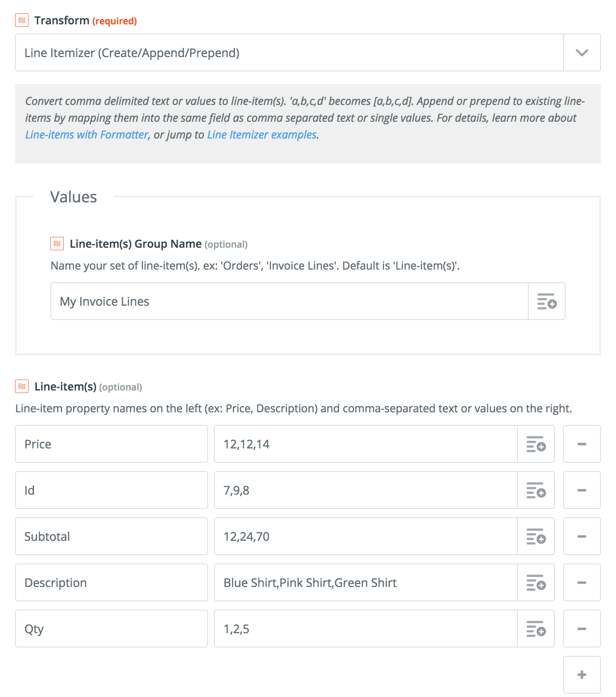Jump to Line Itemizer examples link
The image size is (616, 697).
coord(262,135)
